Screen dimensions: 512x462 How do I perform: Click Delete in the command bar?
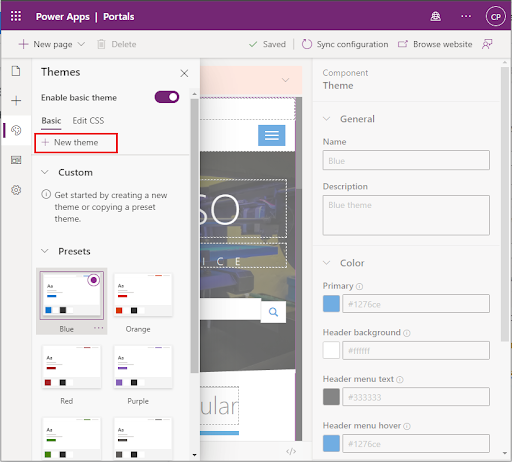coord(117,44)
